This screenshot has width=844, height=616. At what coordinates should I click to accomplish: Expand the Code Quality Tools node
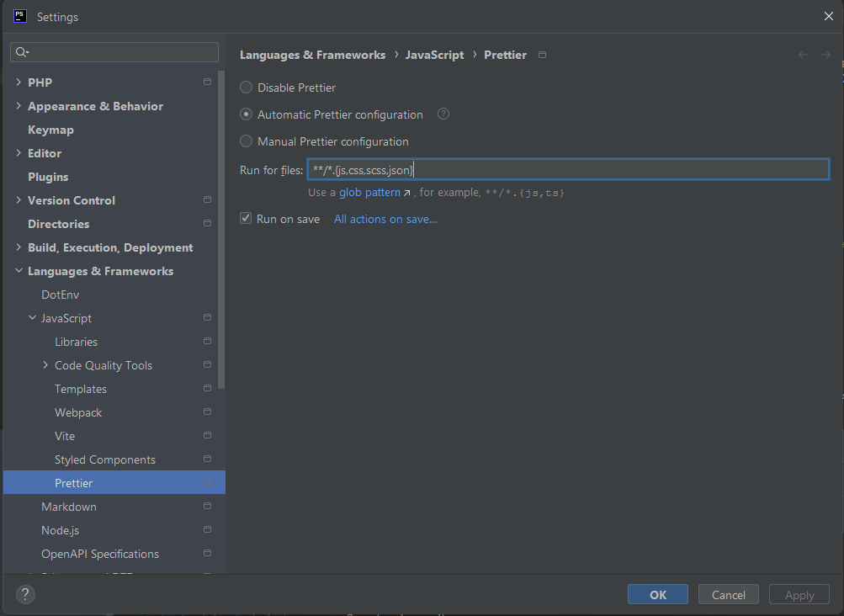45,365
